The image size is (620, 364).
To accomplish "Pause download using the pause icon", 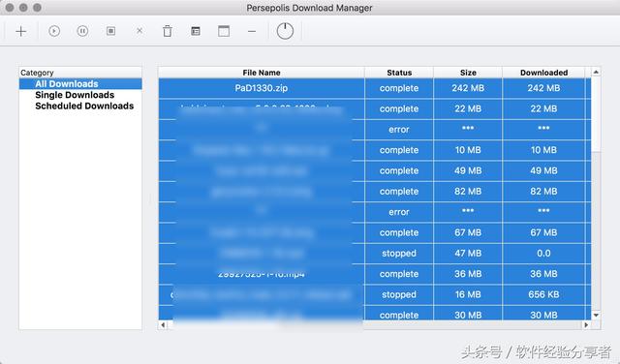I will (82, 31).
